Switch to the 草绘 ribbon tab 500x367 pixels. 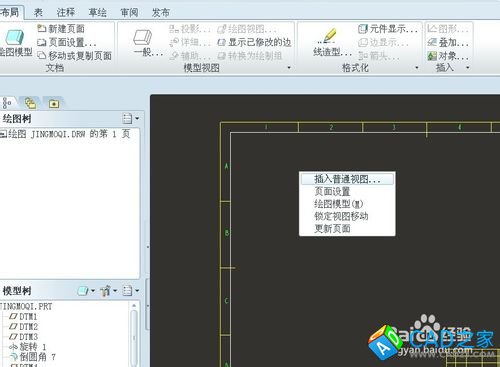tap(98, 13)
